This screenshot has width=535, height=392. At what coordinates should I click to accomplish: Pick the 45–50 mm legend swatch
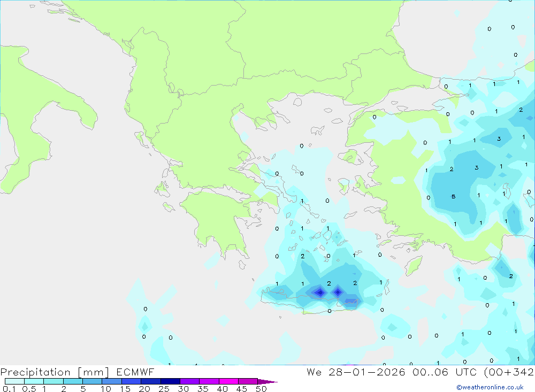coord(248,381)
